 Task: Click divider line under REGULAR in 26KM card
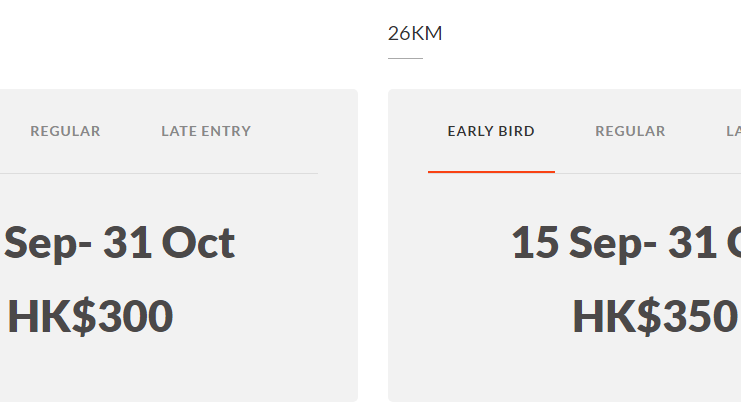tap(630, 173)
